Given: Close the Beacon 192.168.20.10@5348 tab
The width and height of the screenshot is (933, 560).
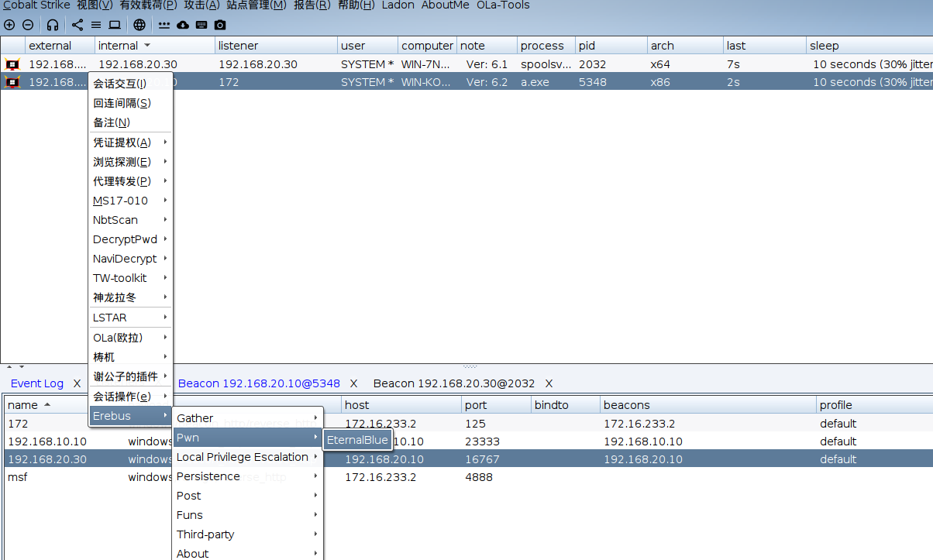Looking at the screenshot, I should (353, 383).
